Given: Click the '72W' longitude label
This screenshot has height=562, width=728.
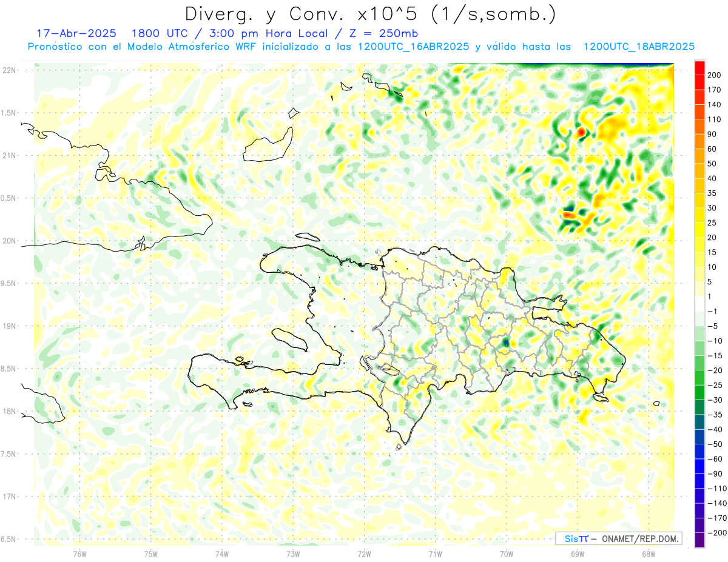Looking at the screenshot, I should pyautogui.click(x=364, y=554).
